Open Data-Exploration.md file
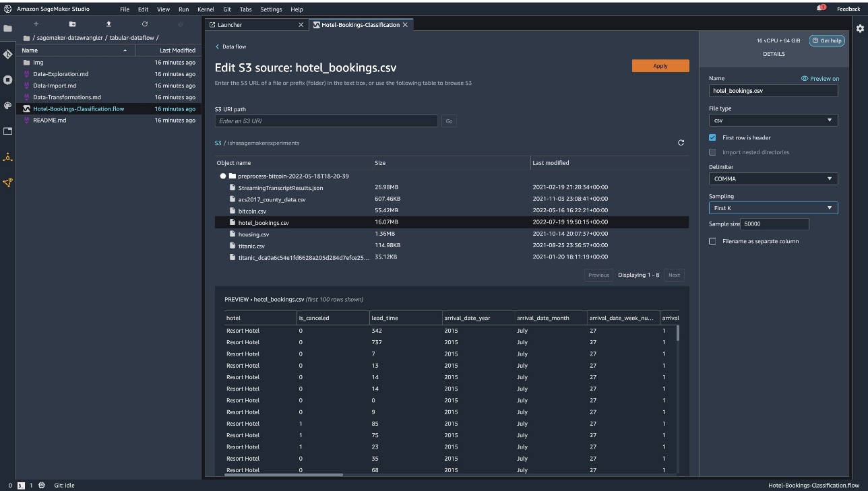This screenshot has height=491, width=868. 108,74
